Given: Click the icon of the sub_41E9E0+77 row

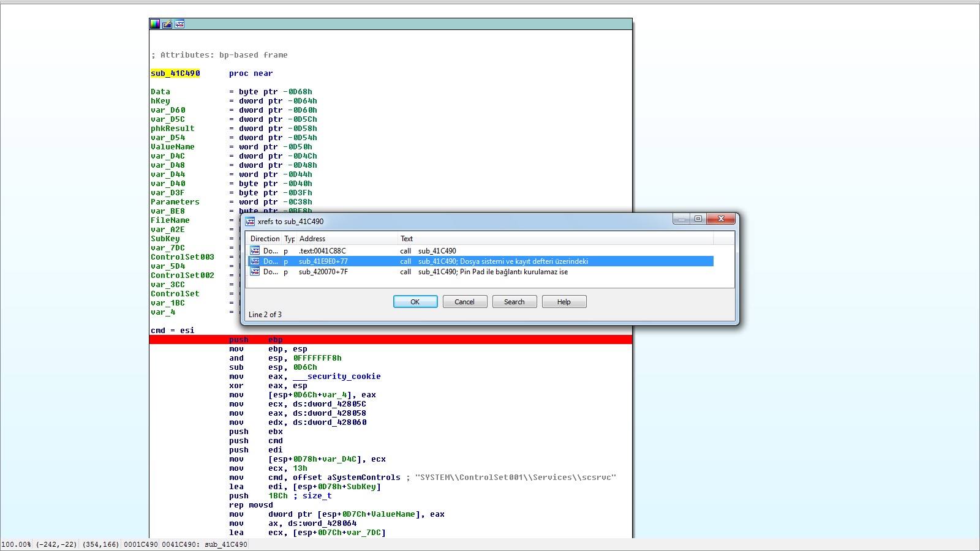Looking at the screenshot, I should (255, 261).
